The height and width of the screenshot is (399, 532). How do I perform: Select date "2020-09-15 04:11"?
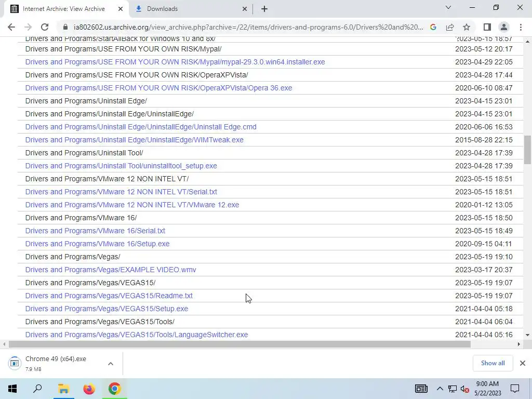click(x=484, y=244)
